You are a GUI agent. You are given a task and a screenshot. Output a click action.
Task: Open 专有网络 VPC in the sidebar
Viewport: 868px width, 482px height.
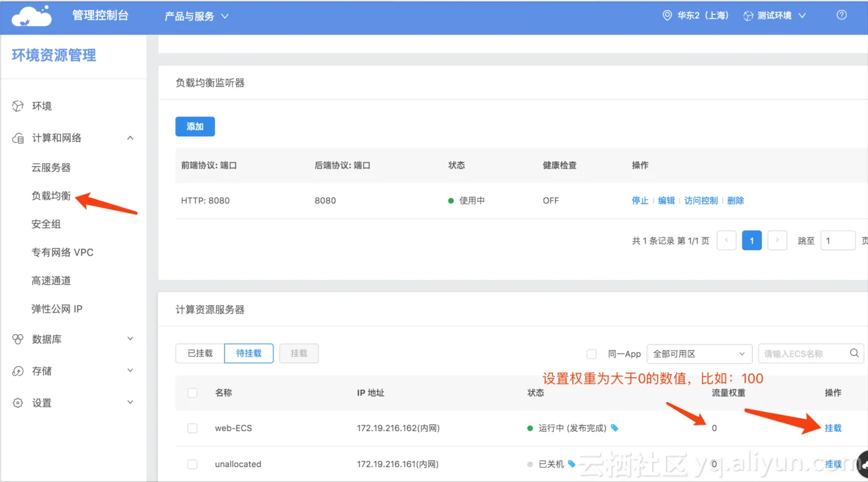click(63, 252)
